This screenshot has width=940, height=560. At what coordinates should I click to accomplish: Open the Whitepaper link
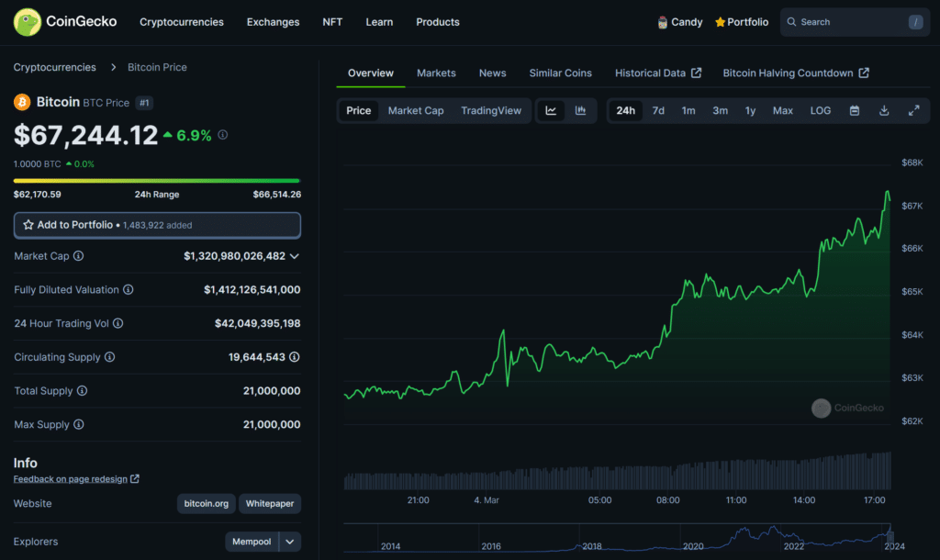click(x=270, y=504)
